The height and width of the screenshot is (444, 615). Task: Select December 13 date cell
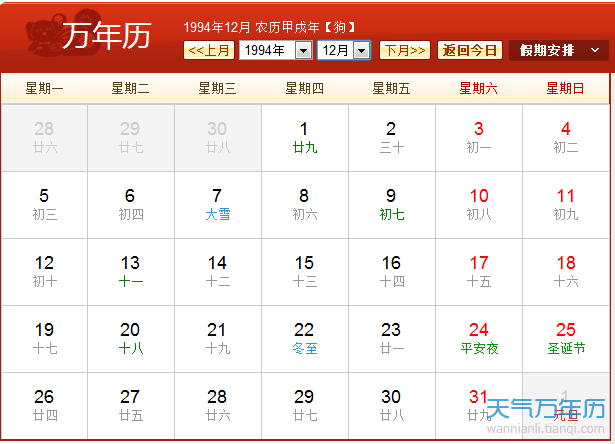tap(130, 271)
